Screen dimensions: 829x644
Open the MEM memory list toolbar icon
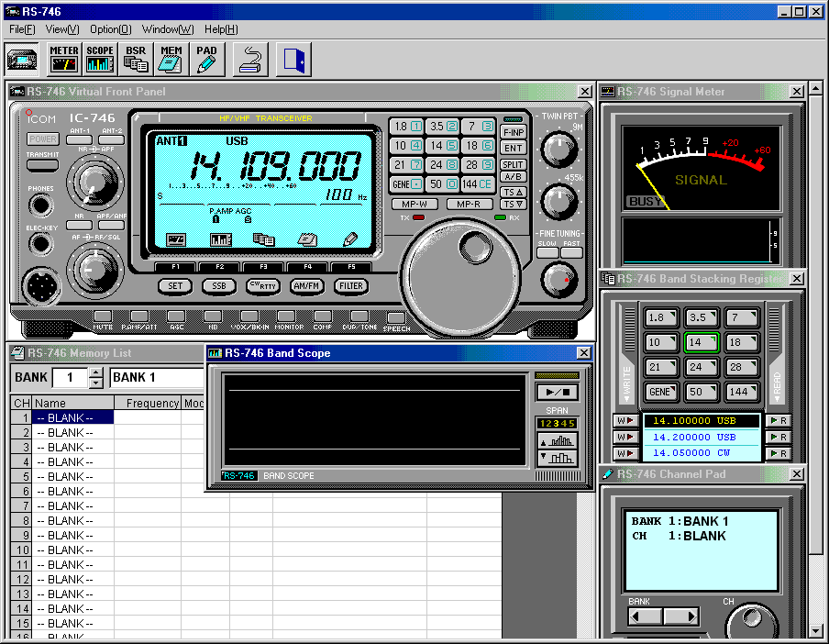click(x=171, y=60)
